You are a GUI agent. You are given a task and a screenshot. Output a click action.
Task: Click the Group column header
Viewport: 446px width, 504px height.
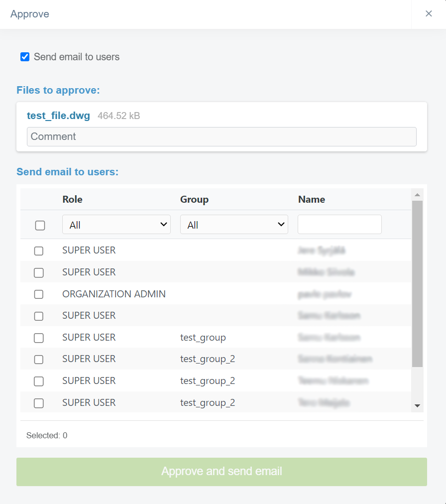coord(194,199)
